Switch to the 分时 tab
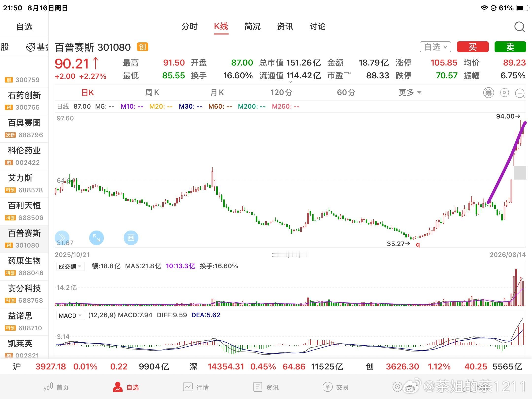Screen dimensions: 532x399 coord(189,26)
